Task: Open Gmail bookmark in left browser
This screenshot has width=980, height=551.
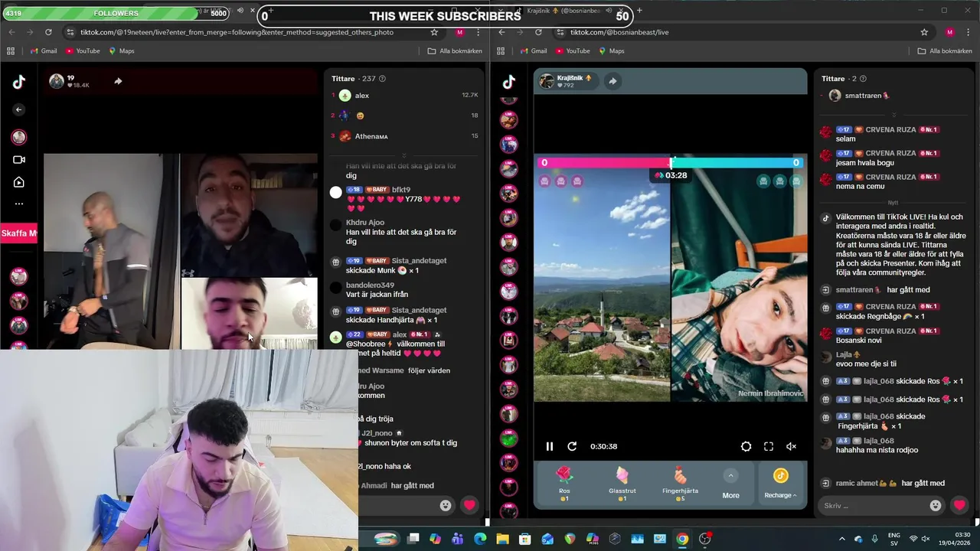Action: [43, 51]
